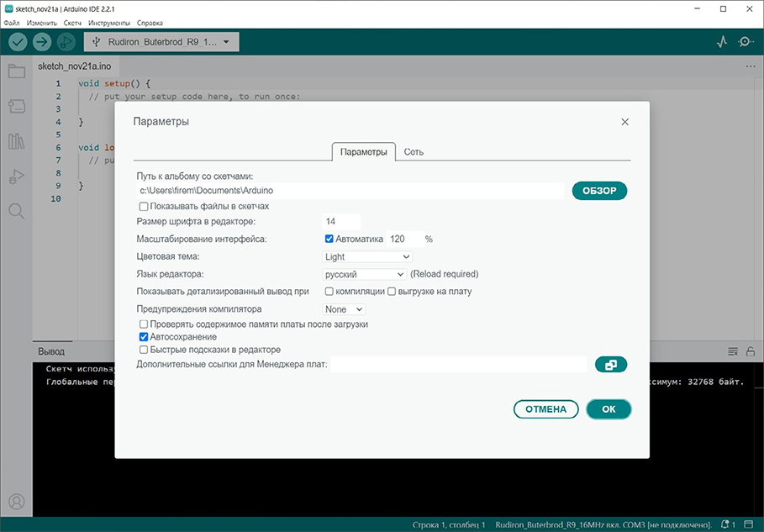
Task: Open the Скетч menu
Action: (72, 23)
